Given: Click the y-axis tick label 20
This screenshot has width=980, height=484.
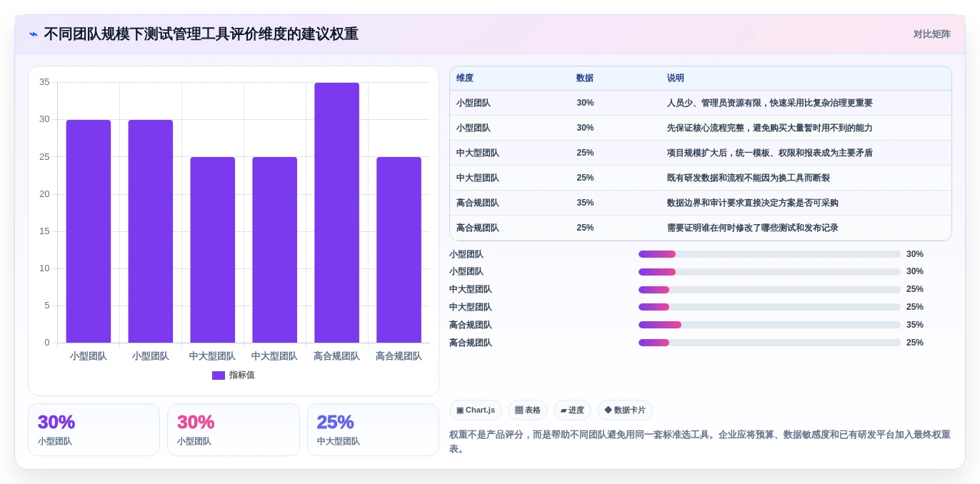Looking at the screenshot, I should (x=44, y=194).
